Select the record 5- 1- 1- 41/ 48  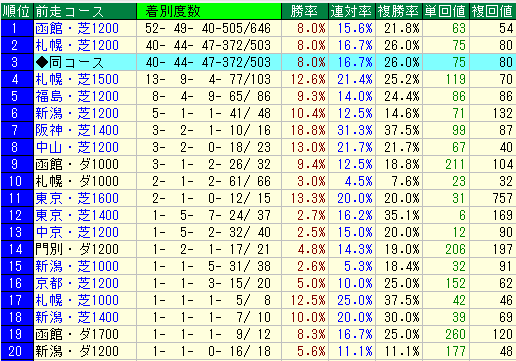click(211, 113)
